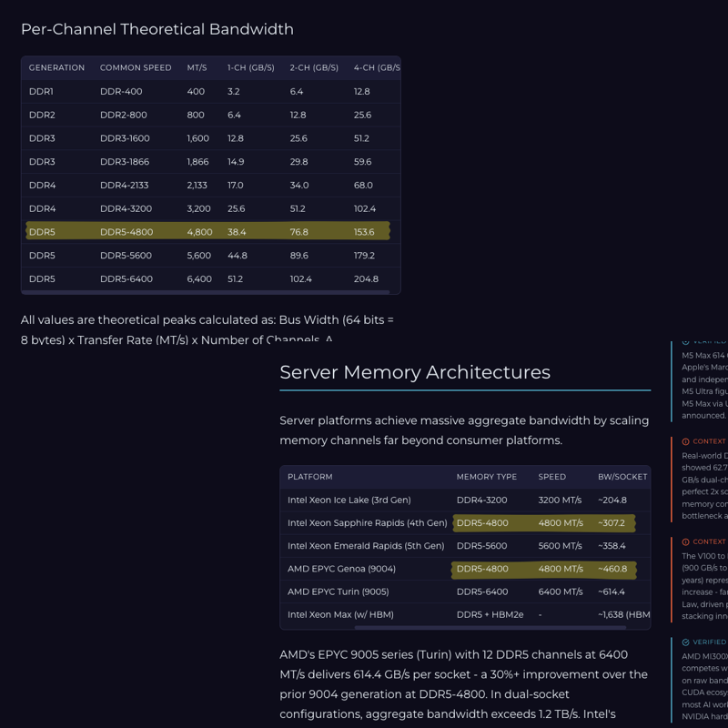Viewport: 728px width, 728px height.
Task: Click the 76.8 dual-channel value
Action: coord(298,232)
